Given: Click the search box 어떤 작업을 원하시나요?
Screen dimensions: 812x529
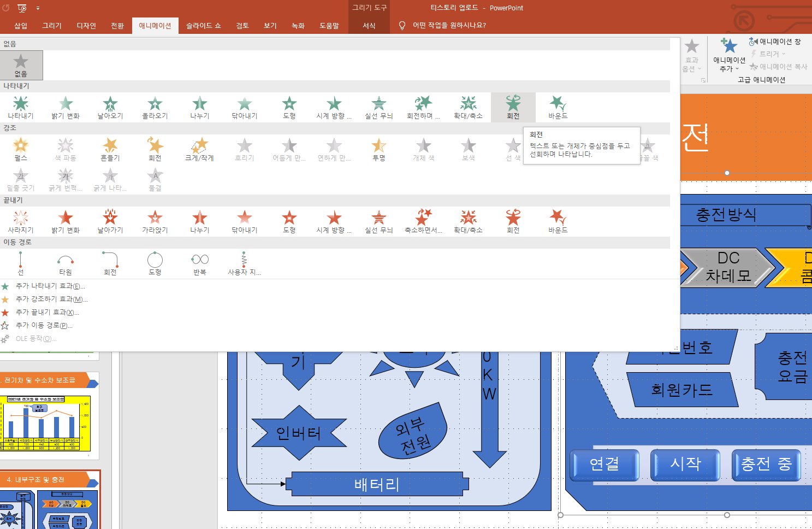Looking at the screenshot, I should (x=449, y=25).
